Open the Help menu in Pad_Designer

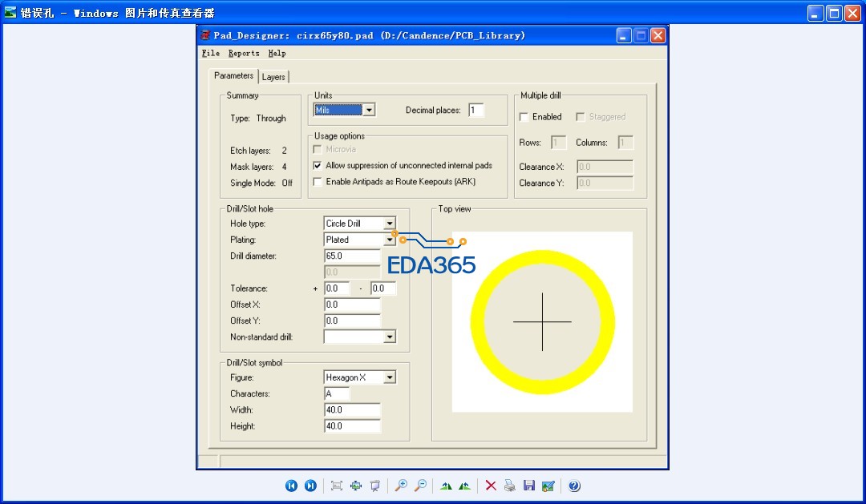(277, 53)
